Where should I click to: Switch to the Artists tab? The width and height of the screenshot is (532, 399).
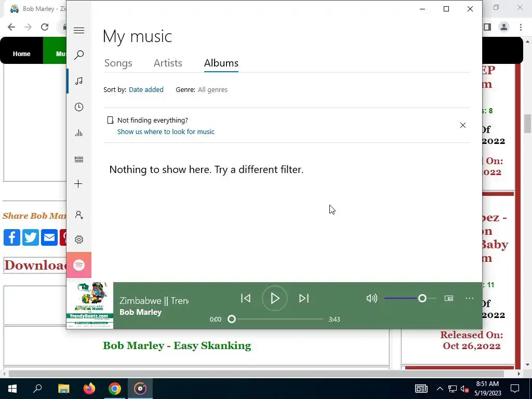[168, 63]
